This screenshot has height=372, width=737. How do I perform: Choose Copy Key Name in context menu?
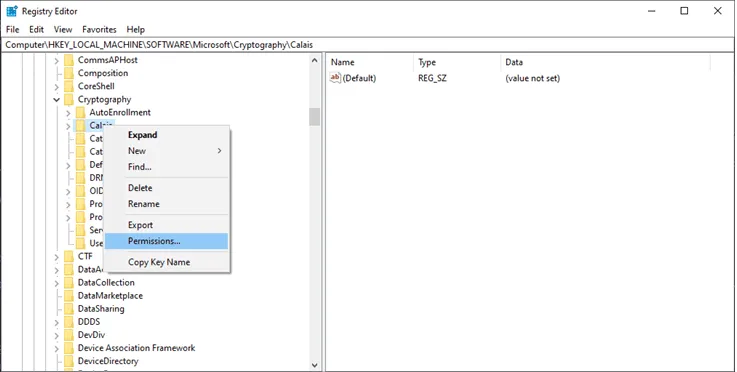[x=166, y=262]
